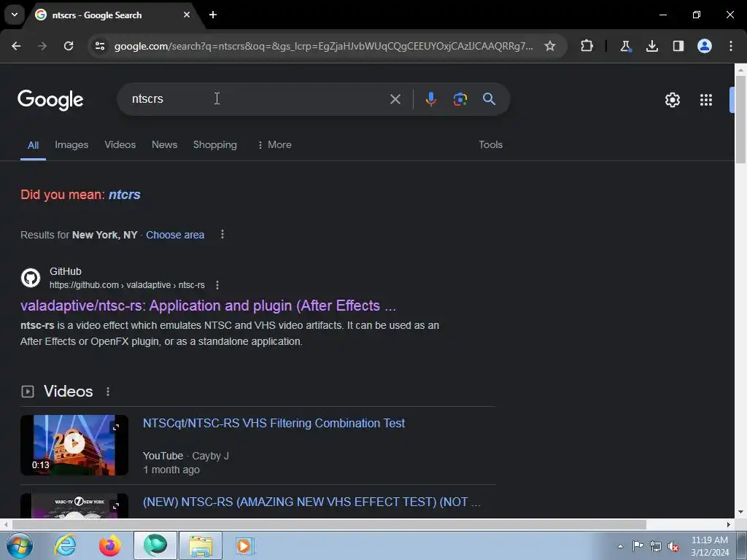The width and height of the screenshot is (747, 560).
Task: Click the horizontal scrollbar's right arrow
Action: 729,524
